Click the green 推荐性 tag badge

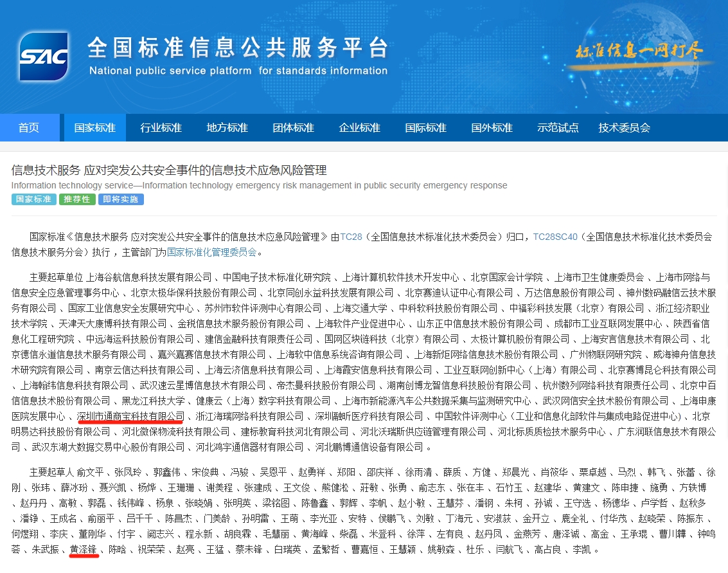point(77,199)
